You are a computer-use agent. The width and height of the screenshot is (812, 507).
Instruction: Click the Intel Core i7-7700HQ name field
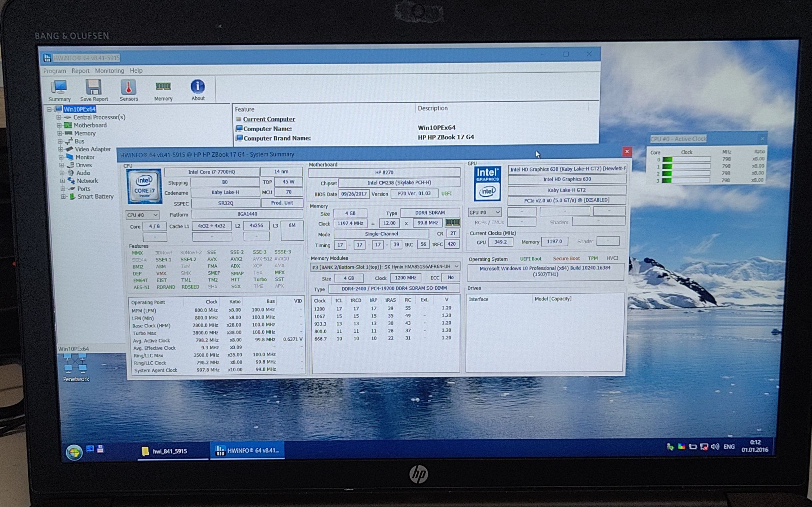click(212, 172)
